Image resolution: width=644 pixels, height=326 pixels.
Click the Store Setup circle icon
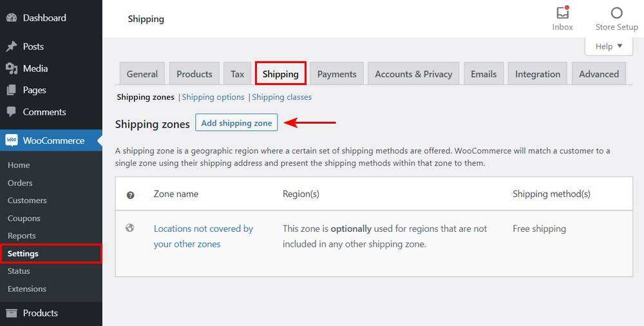pyautogui.click(x=616, y=13)
